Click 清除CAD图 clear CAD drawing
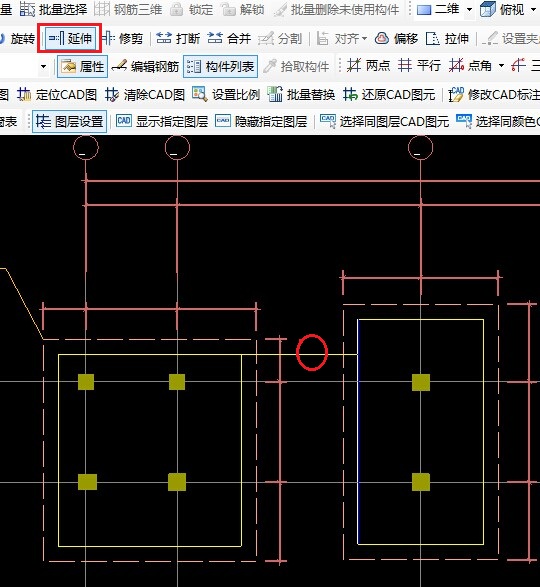The height and width of the screenshot is (587, 540). pos(145,95)
